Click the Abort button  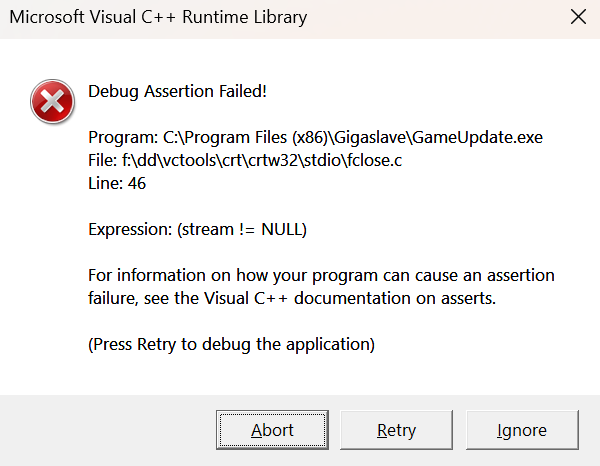click(272, 430)
